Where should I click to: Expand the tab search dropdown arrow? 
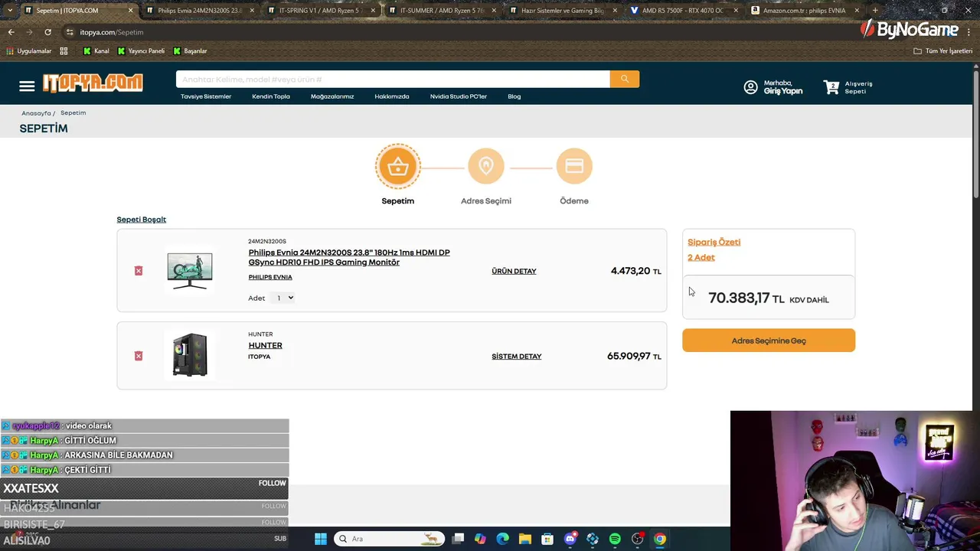click(9, 11)
